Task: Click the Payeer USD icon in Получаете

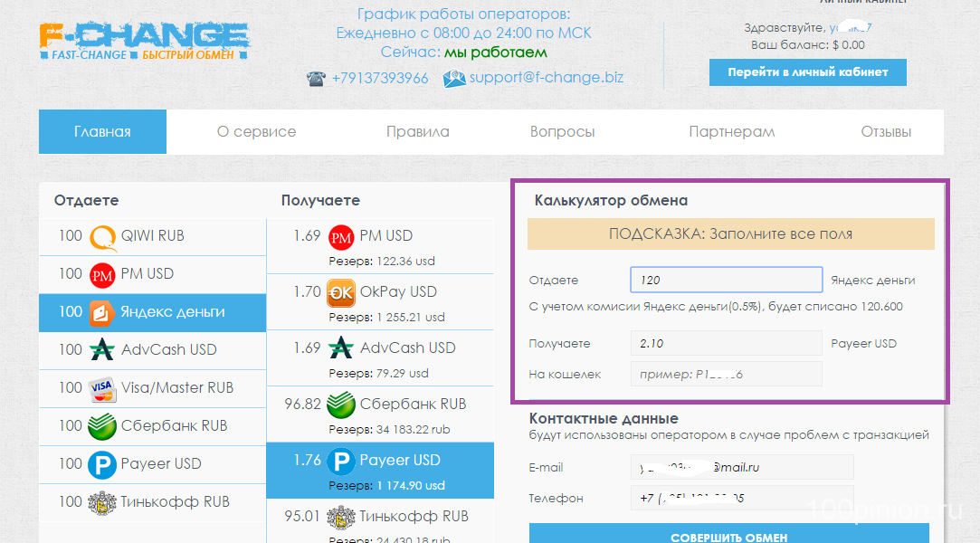Action: tap(341, 462)
